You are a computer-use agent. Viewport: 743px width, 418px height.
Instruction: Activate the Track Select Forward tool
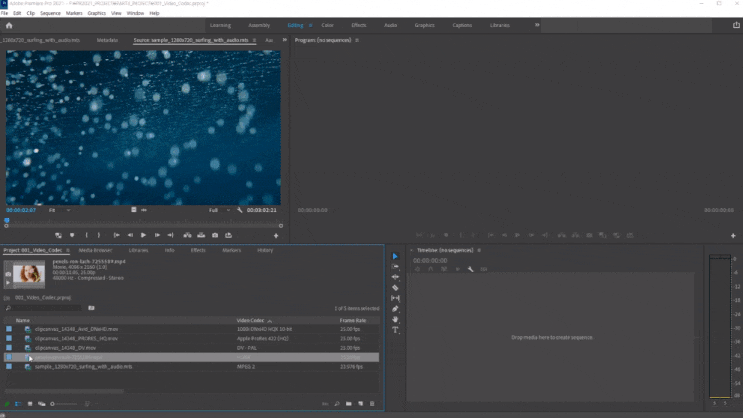point(395,266)
